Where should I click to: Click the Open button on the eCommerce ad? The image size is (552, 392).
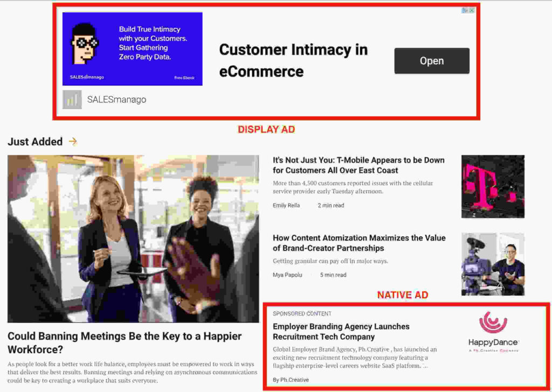coord(431,61)
